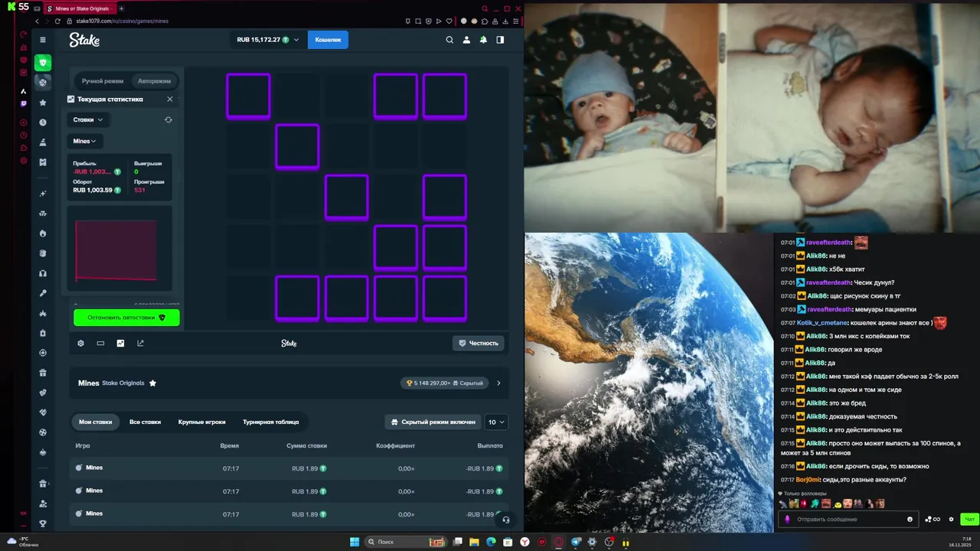Open the Twitch icon in browser sidebar
980x551 pixels.
click(24, 103)
